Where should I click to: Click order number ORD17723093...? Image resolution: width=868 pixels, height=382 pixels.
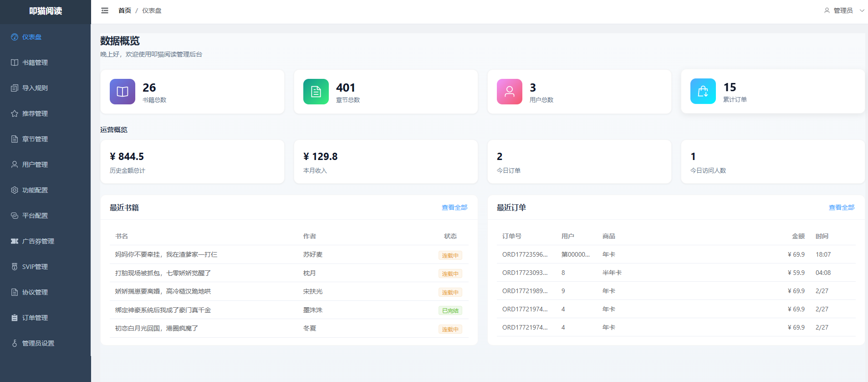coord(525,273)
